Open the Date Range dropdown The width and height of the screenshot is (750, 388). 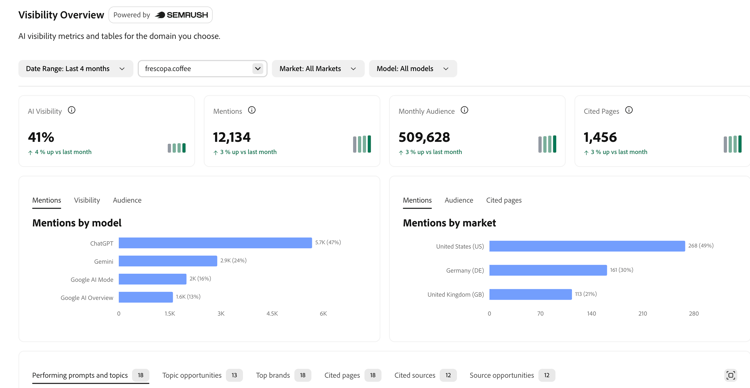tap(76, 68)
